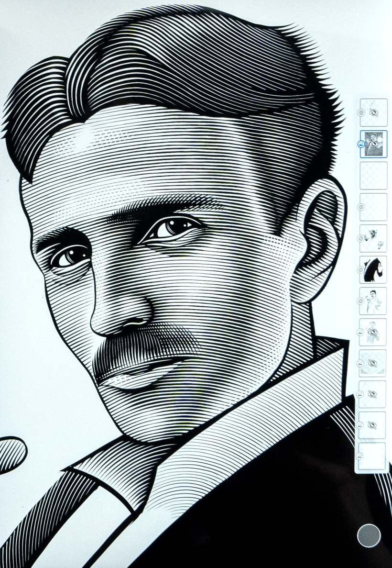Unhide the faint gray man sketch layer
Viewport: 392px width, 568px height.
pyautogui.click(x=373, y=332)
